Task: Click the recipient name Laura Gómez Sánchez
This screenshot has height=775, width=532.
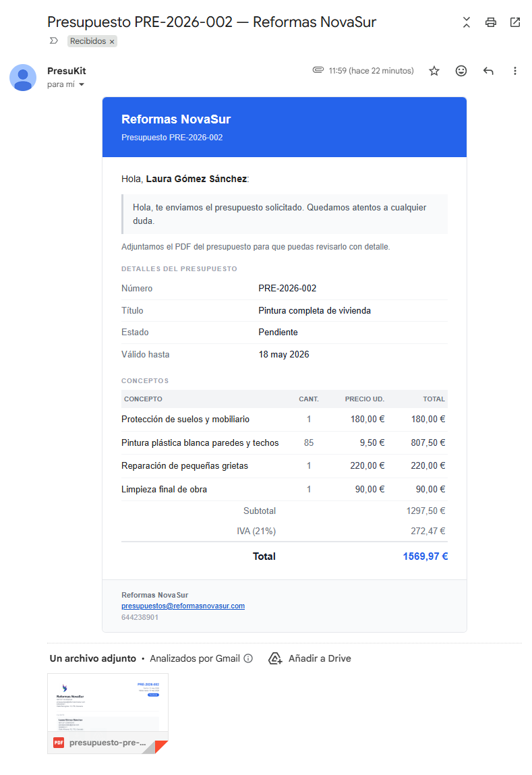Action: coord(196,179)
